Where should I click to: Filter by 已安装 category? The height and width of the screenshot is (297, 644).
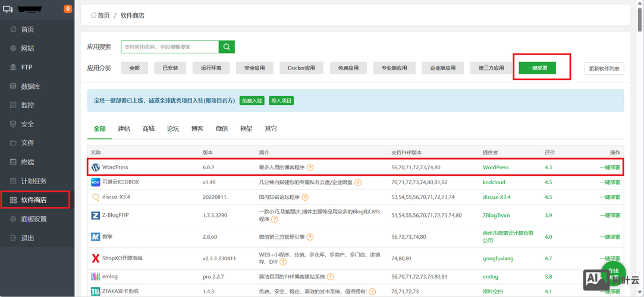pos(170,68)
